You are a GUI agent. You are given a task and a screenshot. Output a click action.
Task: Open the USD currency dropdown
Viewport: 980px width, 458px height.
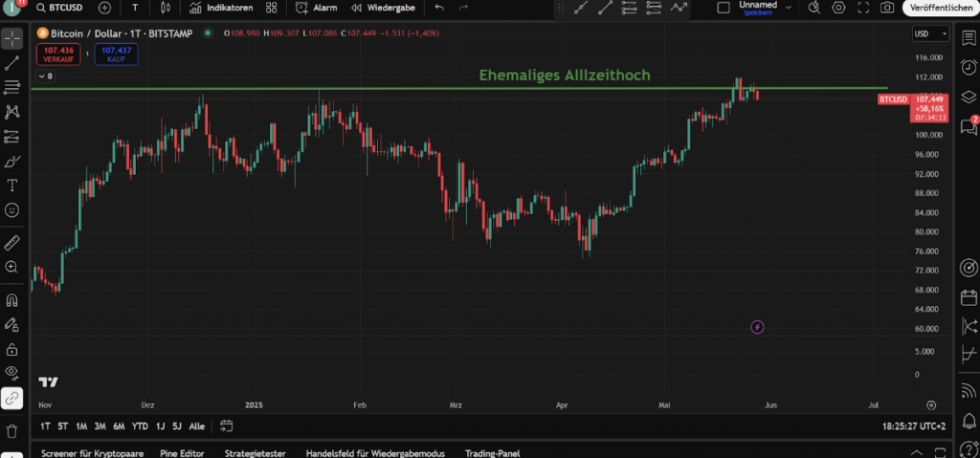pyautogui.click(x=931, y=33)
